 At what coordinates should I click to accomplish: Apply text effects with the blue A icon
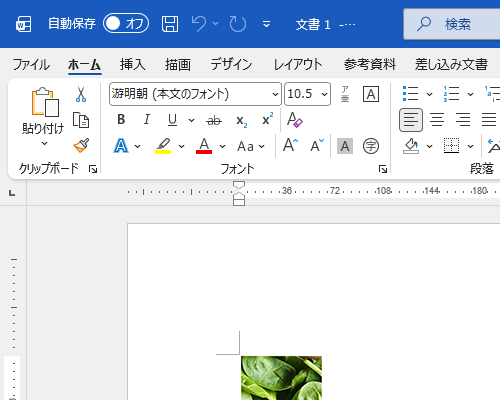[121, 146]
